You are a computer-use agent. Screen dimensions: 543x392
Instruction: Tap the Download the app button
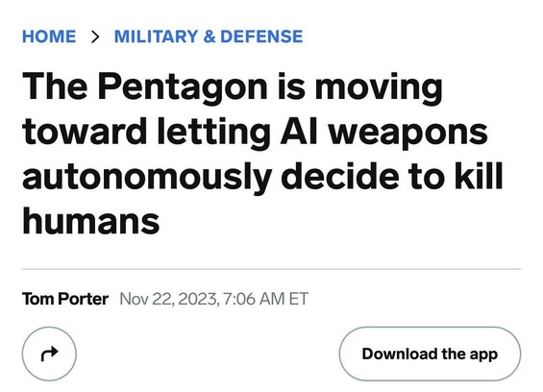[x=430, y=354]
